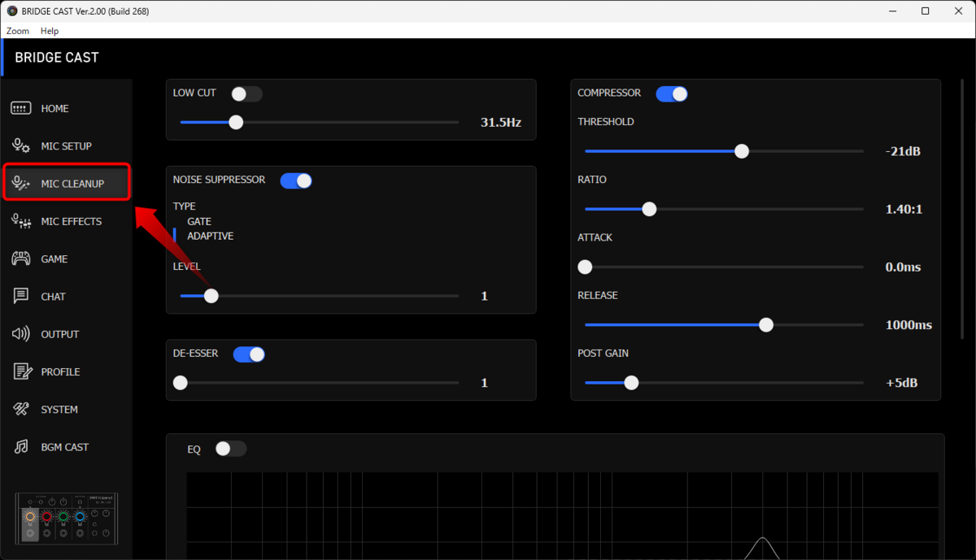Click the 1.40:1 ratio value
Image resolution: width=976 pixels, height=560 pixels.
pos(904,209)
